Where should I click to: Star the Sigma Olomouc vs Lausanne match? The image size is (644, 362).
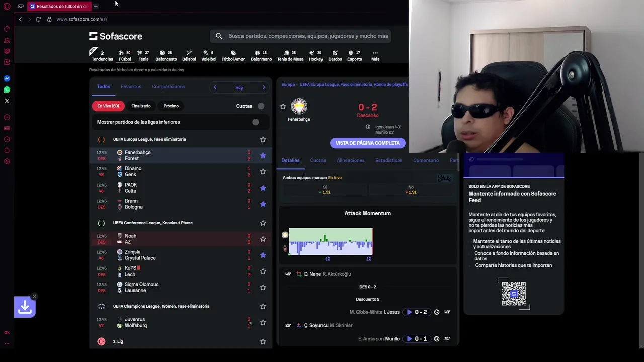(263, 288)
